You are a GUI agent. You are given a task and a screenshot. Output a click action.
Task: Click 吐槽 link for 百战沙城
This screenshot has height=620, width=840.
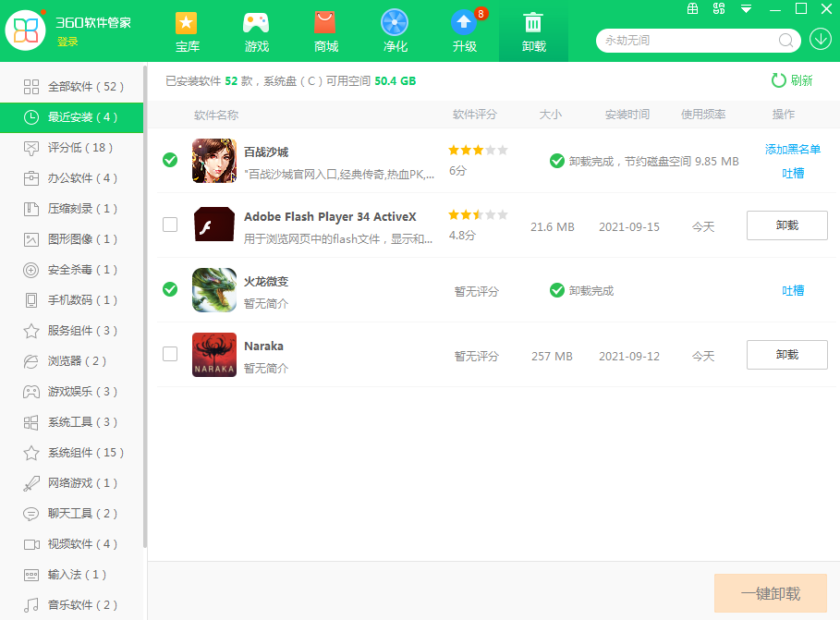(x=793, y=173)
